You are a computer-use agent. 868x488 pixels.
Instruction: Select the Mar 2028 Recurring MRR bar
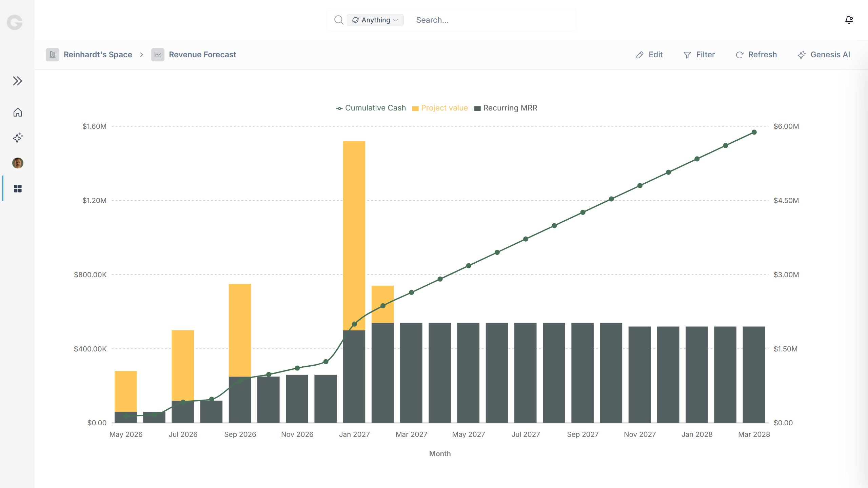click(754, 374)
